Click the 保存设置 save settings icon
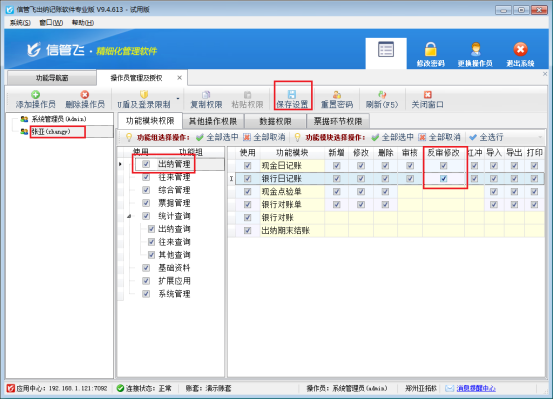553x399 pixels. tap(292, 94)
